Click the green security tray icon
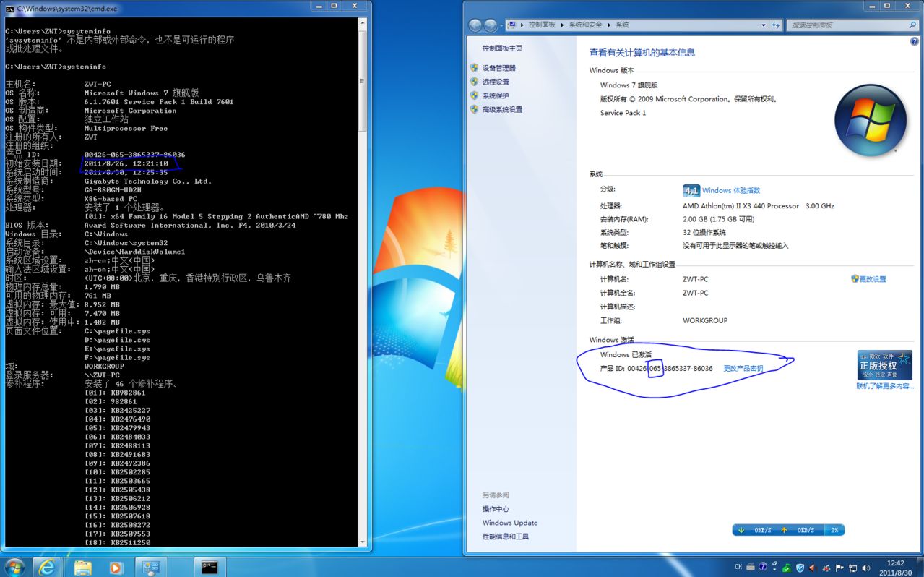The image size is (924, 577). click(x=787, y=568)
